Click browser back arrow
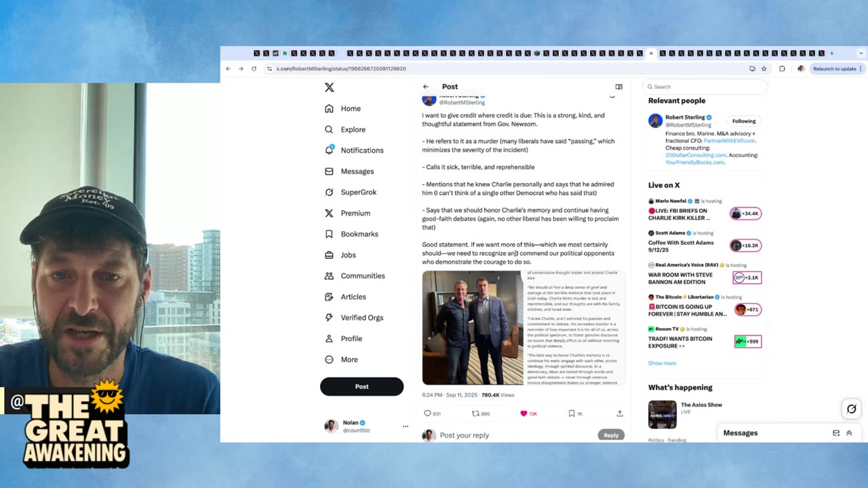This screenshot has width=868, height=488. [228, 68]
